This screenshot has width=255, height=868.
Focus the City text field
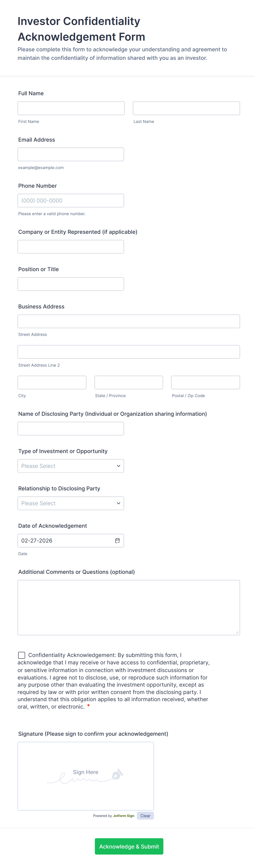point(52,383)
